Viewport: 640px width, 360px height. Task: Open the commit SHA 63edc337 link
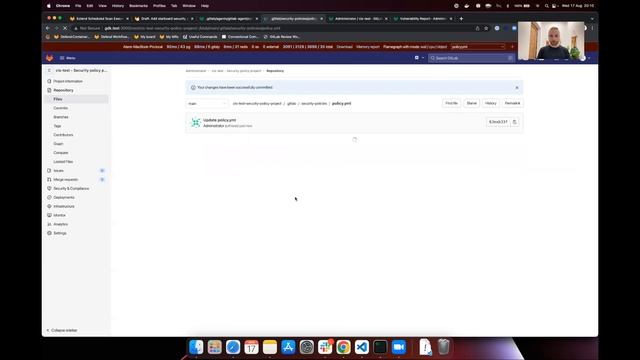(x=498, y=122)
